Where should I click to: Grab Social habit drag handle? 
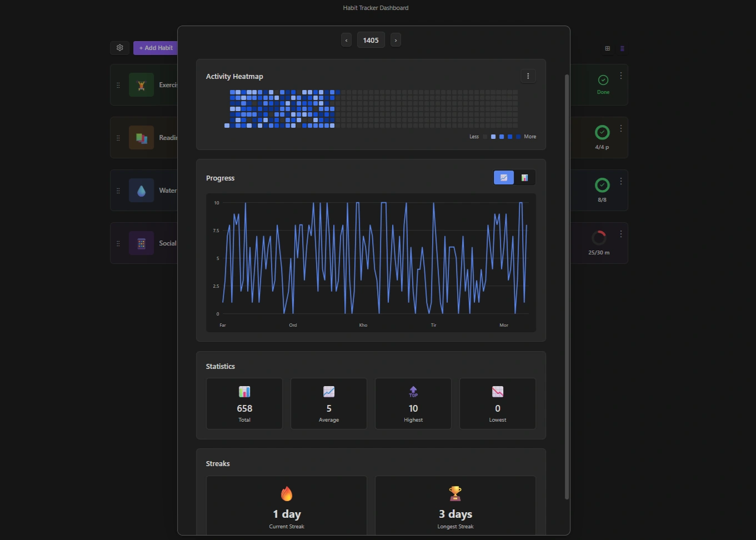pyautogui.click(x=118, y=243)
